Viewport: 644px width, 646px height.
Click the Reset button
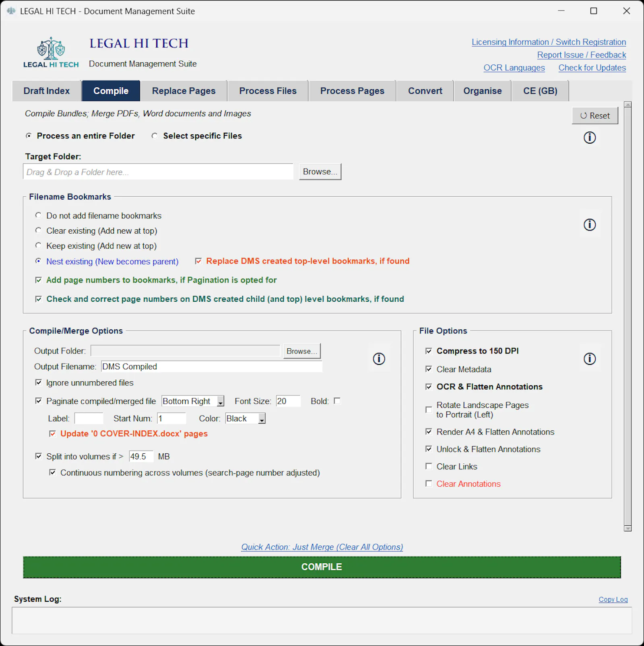(595, 115)
